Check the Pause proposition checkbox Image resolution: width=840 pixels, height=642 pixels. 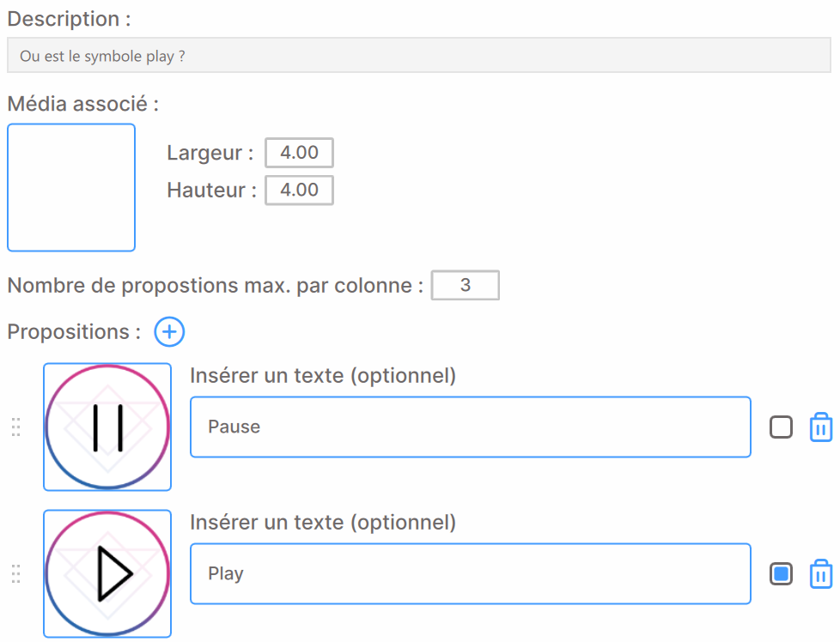pyautogui.click(x=781, y=427)
